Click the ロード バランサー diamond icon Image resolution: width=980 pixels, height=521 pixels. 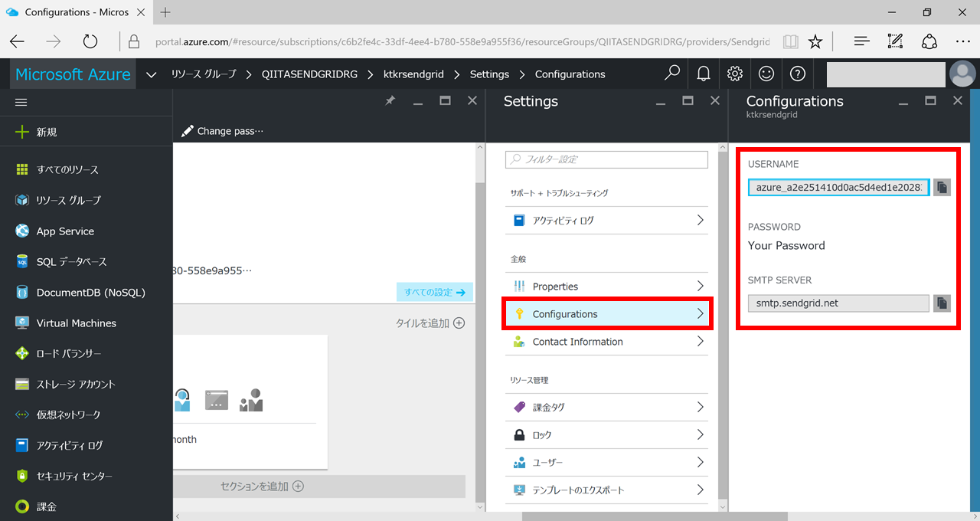(22, 353)
